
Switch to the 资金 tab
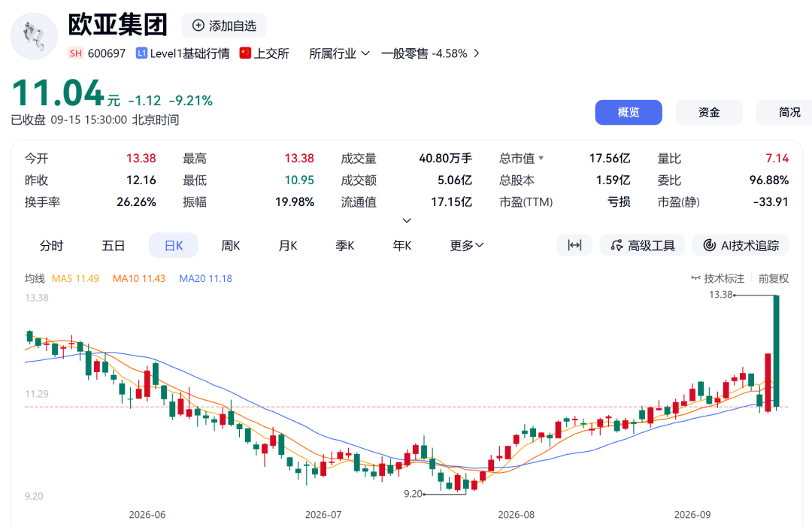tap(709, 112)
